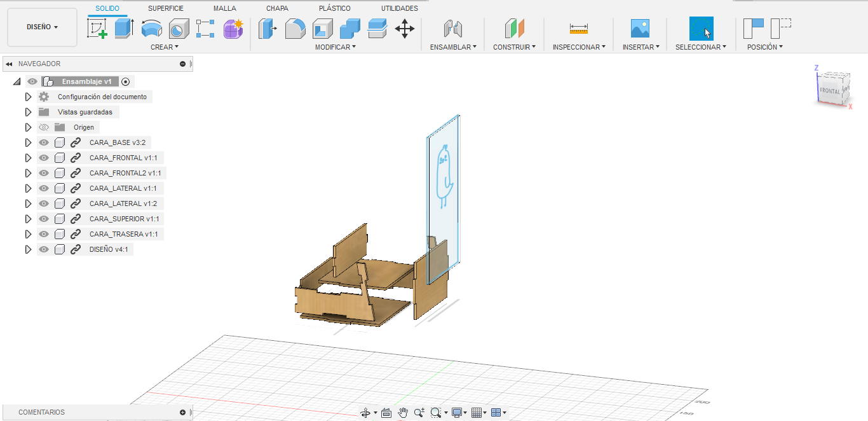Viewport: 868px width, 421px height.
Task: Select the Offset Face tool
Action: tap(377, 29)
